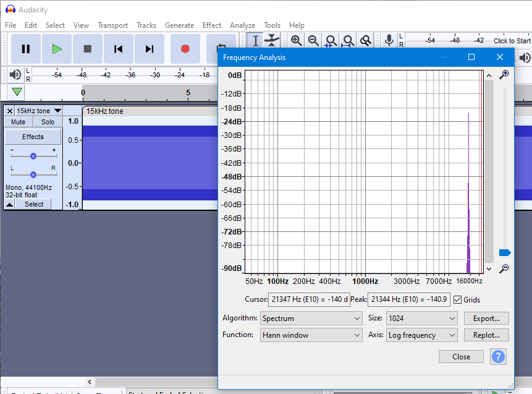
Task: Click the Zoom In magnifier icon
Action: (297, 40)
